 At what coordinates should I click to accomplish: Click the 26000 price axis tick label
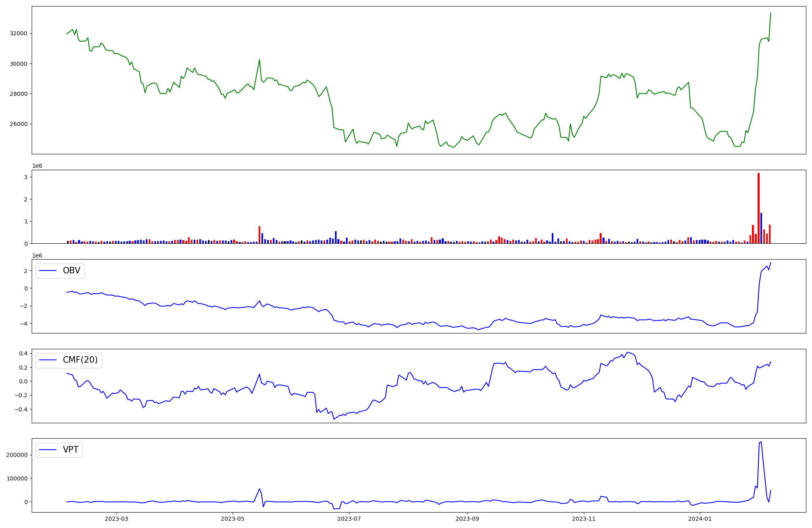[x=18, y=124]
